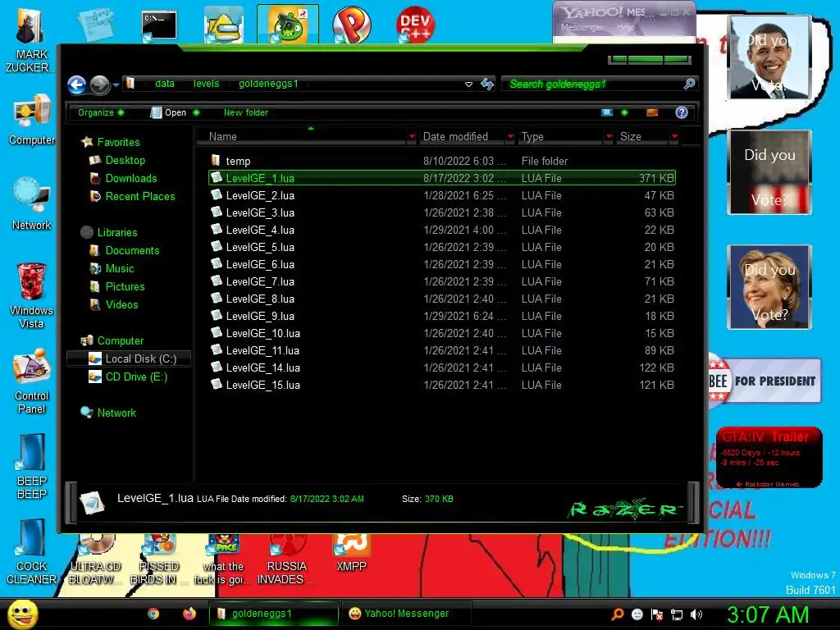Open the Music library

point(119,269)
